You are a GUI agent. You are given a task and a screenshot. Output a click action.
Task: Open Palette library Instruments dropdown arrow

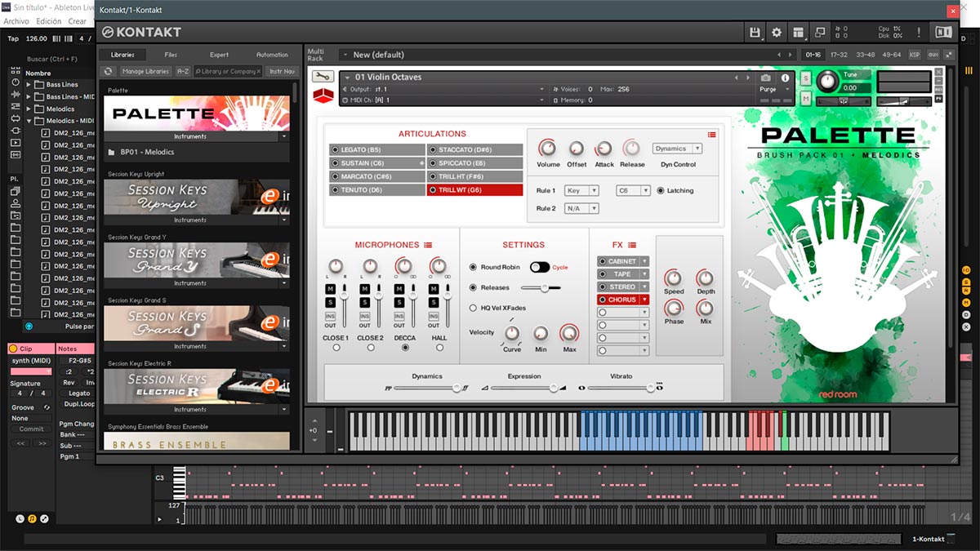point(284,137)
